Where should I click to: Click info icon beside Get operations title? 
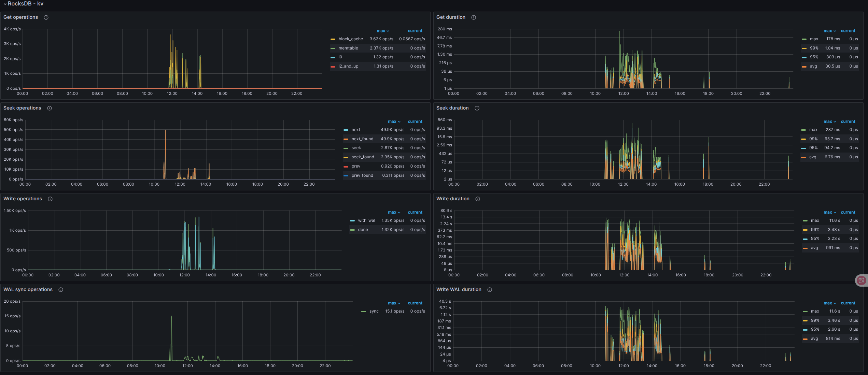point(46,17)
